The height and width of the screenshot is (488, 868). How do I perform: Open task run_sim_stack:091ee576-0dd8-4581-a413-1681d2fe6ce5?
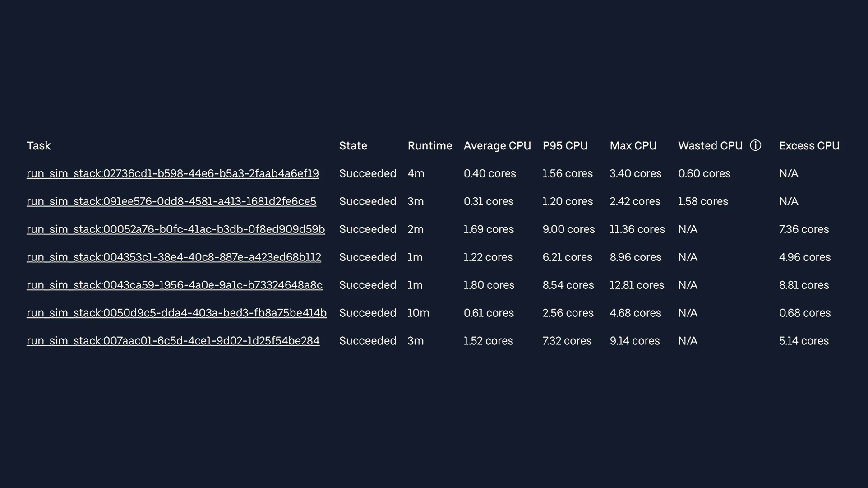click(171, 201)
